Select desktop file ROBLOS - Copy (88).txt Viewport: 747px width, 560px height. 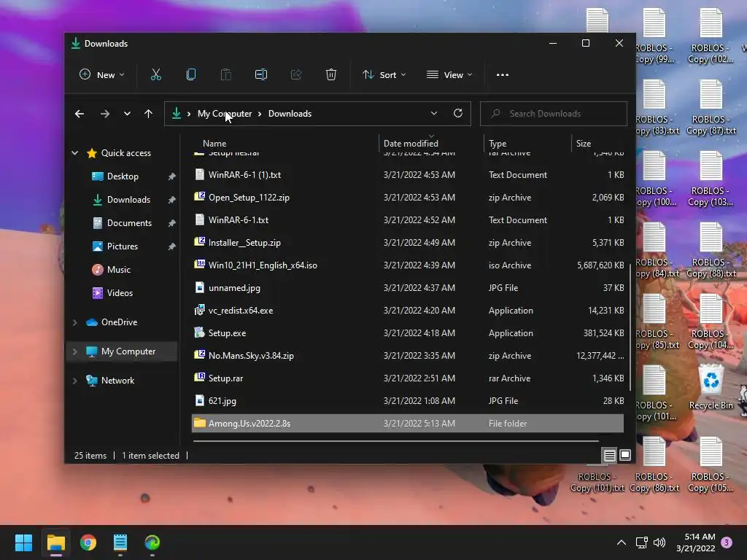click(x=711, y=251)
